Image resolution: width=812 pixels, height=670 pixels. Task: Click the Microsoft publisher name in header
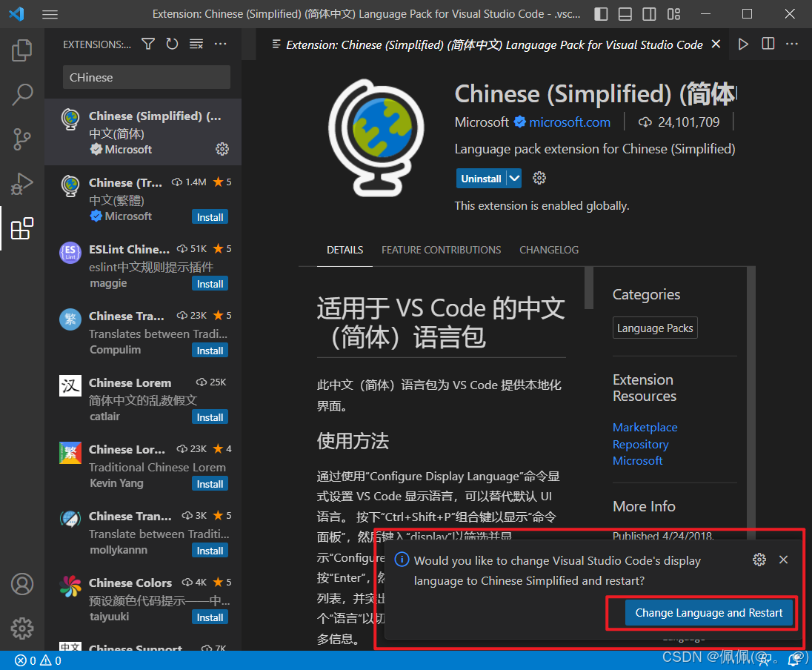tap(482, 122)
